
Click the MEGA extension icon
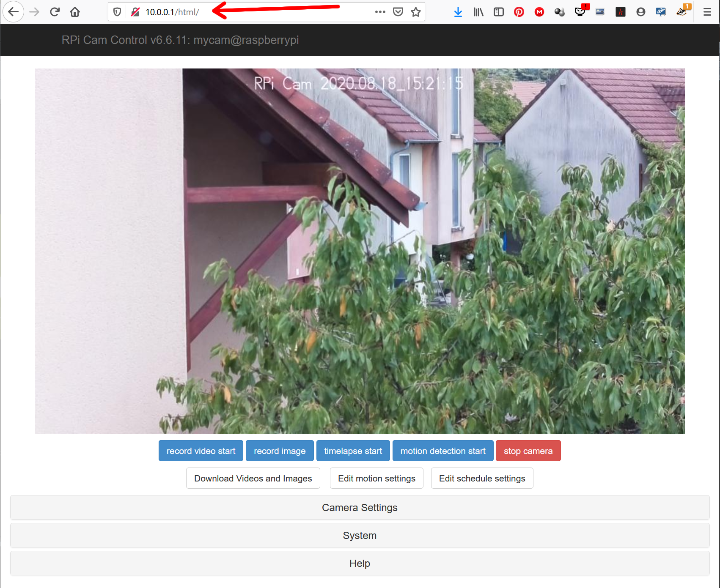point(539,12)
